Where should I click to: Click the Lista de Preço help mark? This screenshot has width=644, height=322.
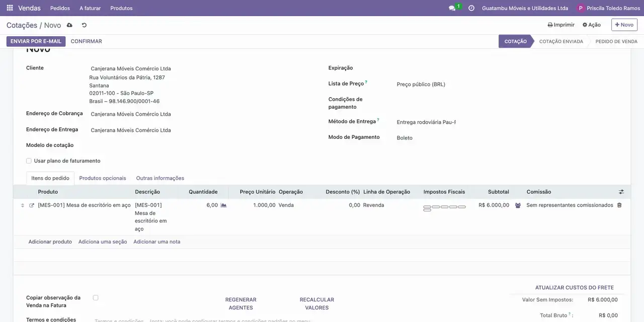pyautogui.click(x=366, y=82)
